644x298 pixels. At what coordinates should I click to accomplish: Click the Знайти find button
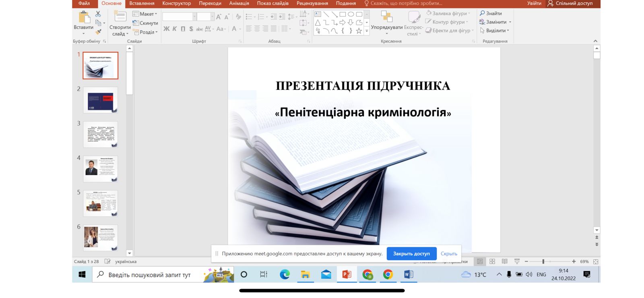point(491,13)
